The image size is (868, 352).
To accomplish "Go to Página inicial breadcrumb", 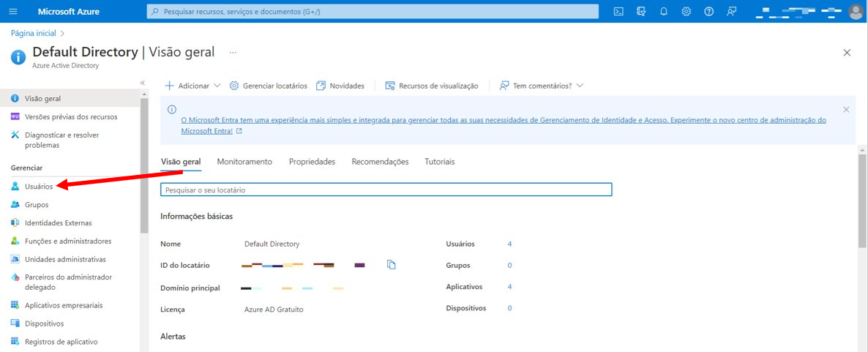I will click(x=33, y=33).
